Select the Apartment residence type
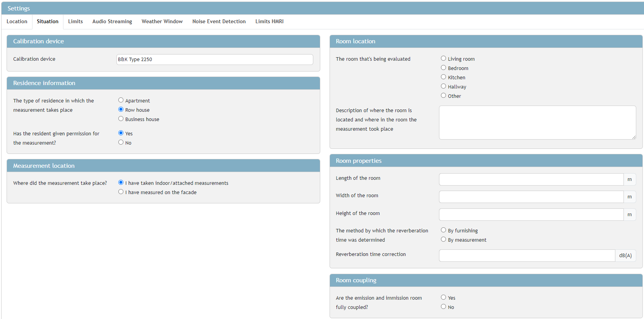 coord(121,100)
